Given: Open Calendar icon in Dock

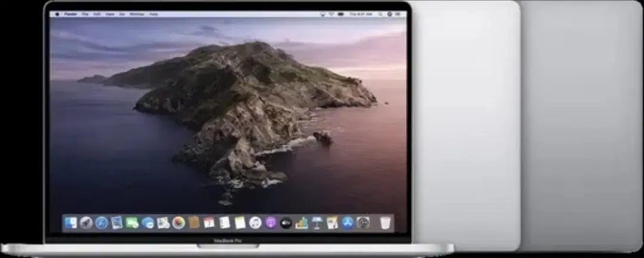Looking at the screenshot, I should pos(209,223).
